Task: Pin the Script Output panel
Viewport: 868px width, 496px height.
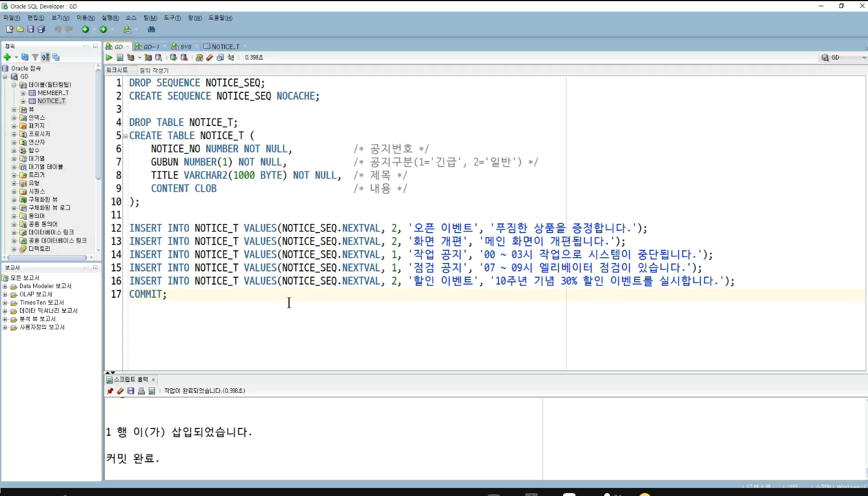Action: [x=110, y=391]
